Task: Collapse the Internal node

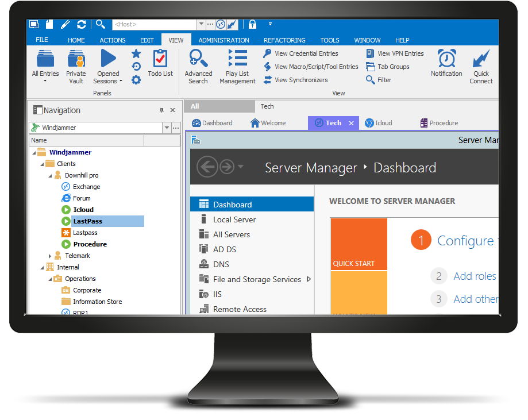Action: [42, 268]
